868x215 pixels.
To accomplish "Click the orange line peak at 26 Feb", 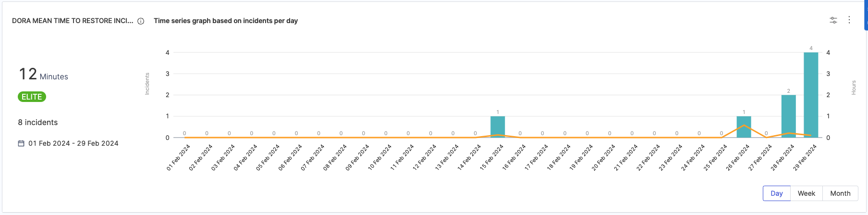I will coord(744,126).
